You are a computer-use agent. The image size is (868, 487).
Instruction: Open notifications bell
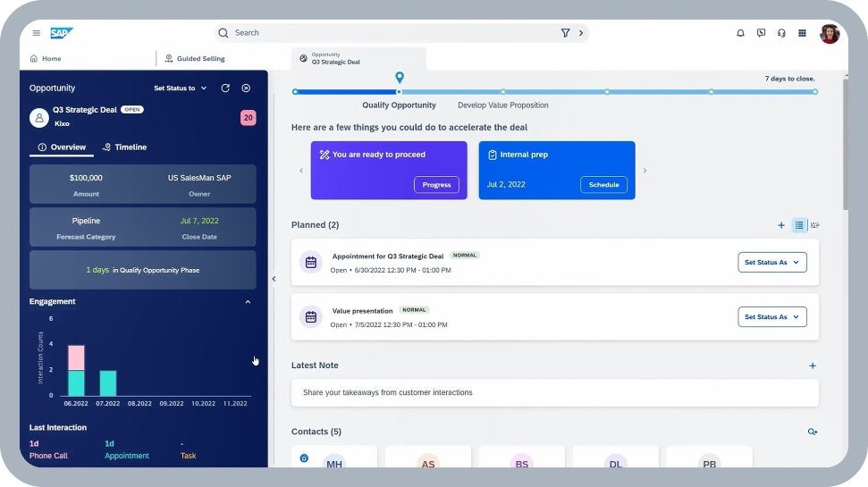[x=740, y=33]
